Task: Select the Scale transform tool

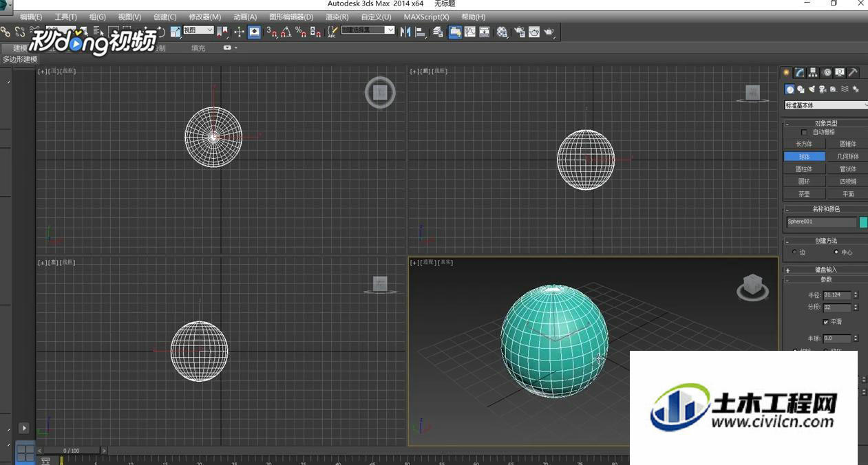Action: point(176,32)
